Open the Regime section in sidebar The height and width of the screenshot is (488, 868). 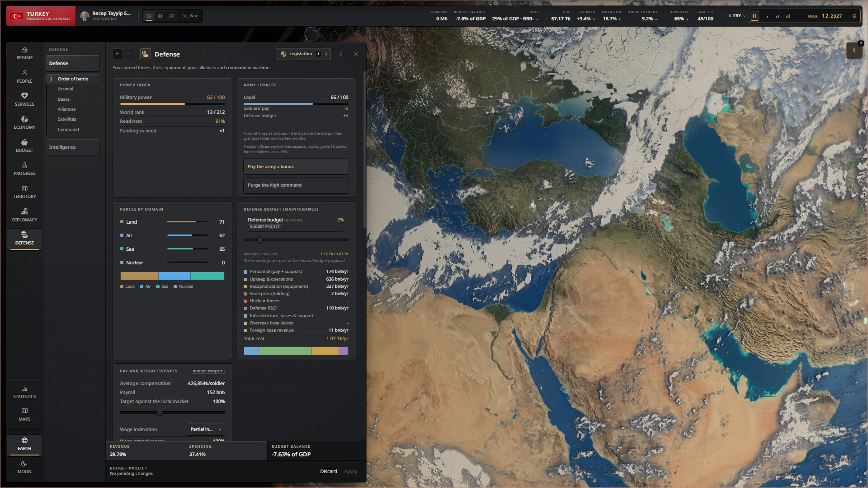click(x=24, y=53)
